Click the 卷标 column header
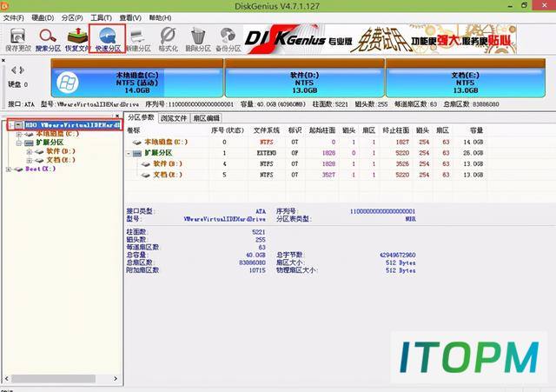556x392 pixels. [x=134, y=130]
